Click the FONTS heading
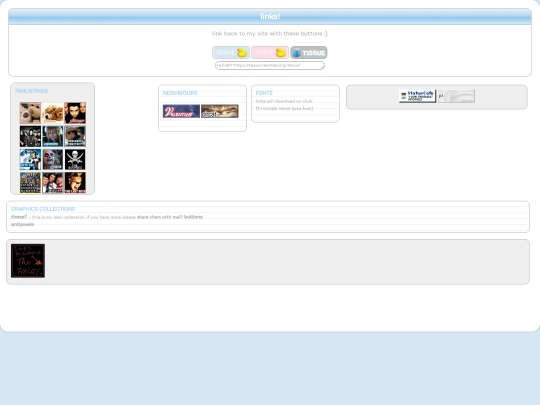The height and width of the screenshot is (405, 540). click(264, 93)
